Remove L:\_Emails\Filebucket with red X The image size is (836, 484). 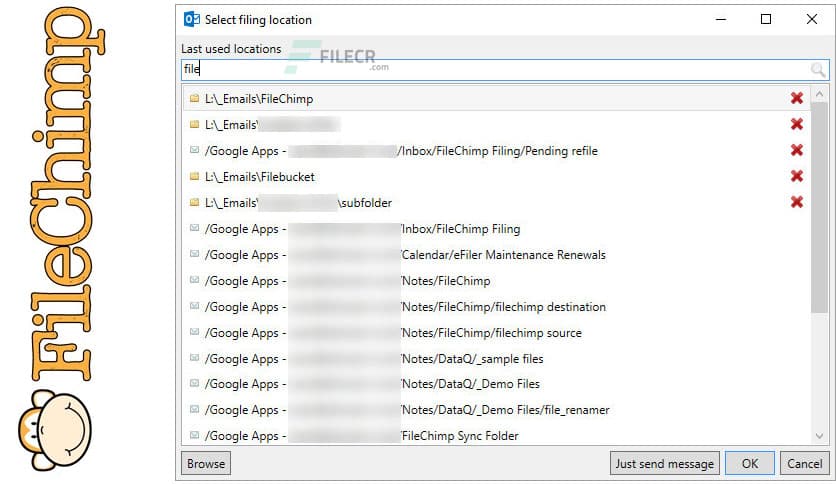tap(797, 176)
